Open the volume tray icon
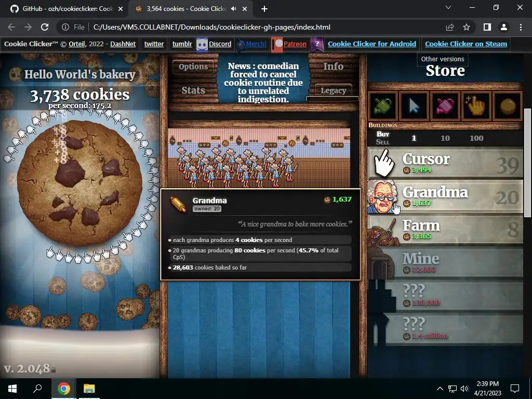Viewport: 532px width, 399px height. (x=464, y=389)
